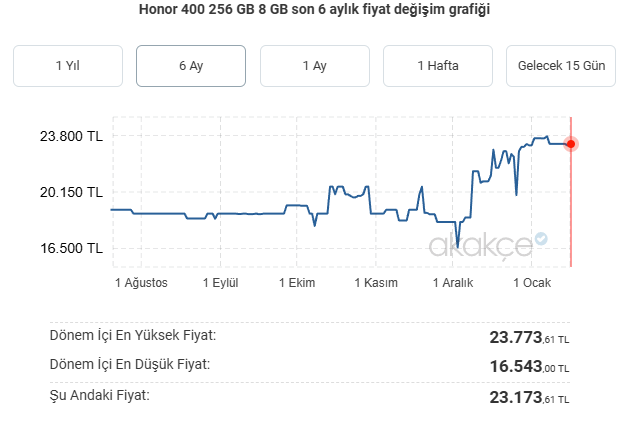Click the Şu Andaki Fiyat row label

tap(99, 396)
